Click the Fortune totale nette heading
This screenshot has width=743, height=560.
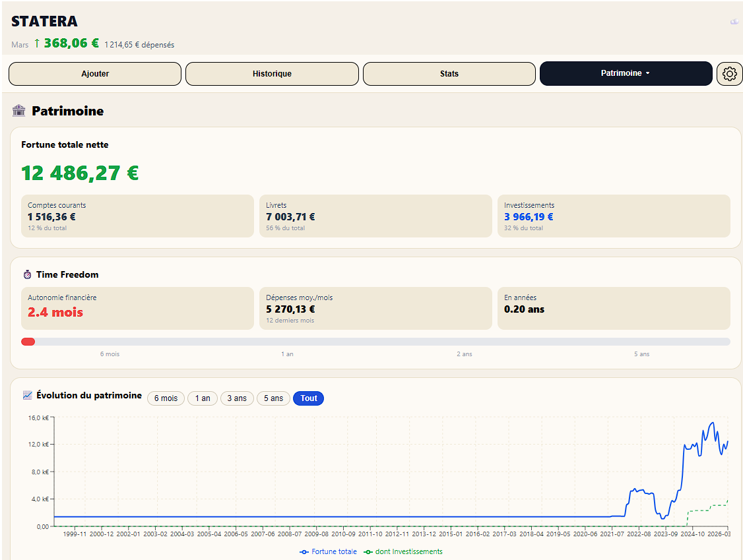pyautogui.click(x=65, y=145)
